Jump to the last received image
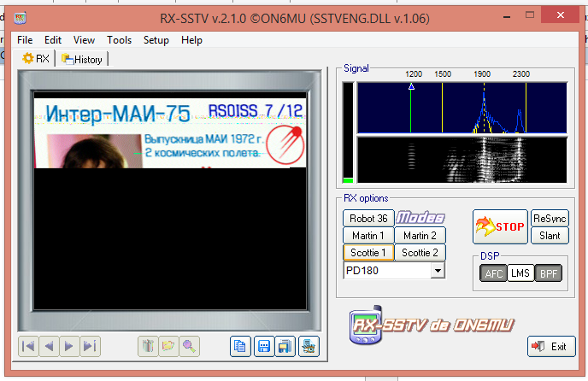588x381 pixels. coord(90,346)
